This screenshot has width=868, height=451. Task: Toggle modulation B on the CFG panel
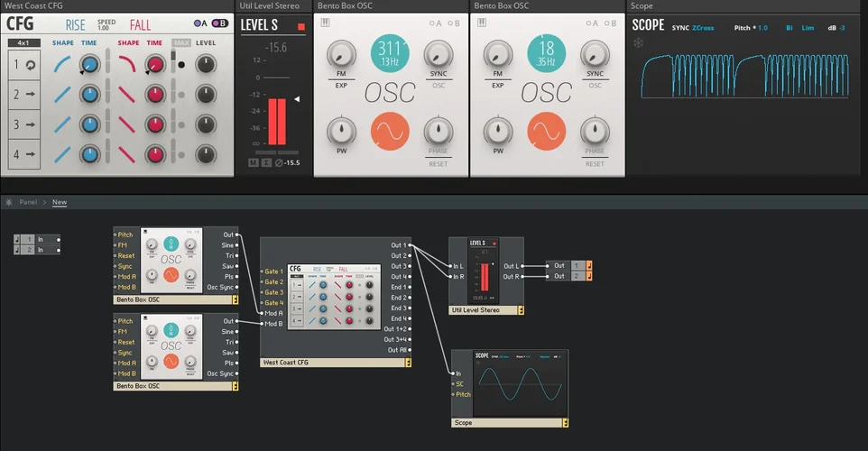pos(220,23)
